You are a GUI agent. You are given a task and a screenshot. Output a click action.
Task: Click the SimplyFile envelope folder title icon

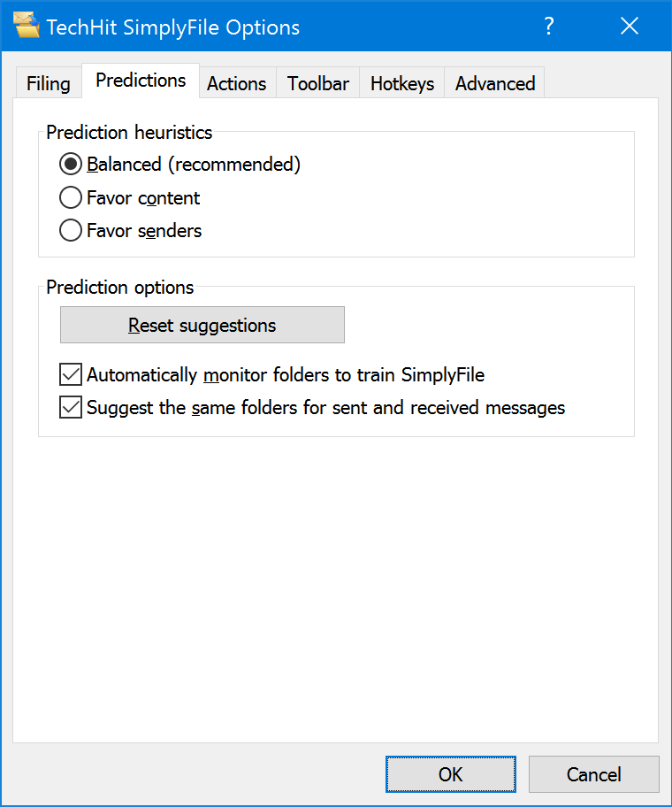(x=27, y=25)
